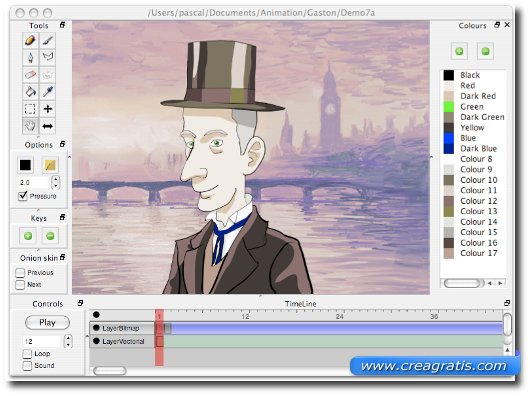This screenshot has width=530, height=396.
Task: Select the Paint Bucket tool
Action: pyautogui.click(x=30, y=92)
